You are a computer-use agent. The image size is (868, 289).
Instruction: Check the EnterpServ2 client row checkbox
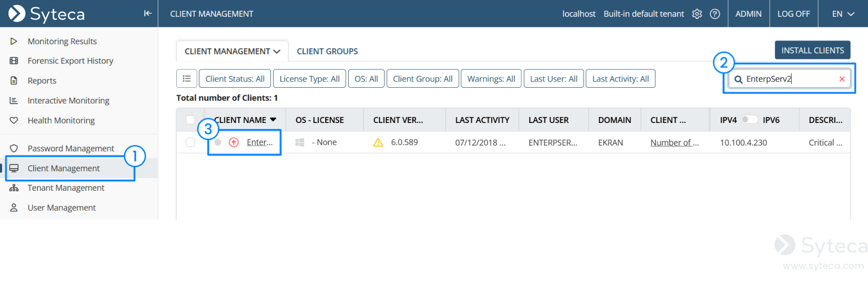coord(190,142)
